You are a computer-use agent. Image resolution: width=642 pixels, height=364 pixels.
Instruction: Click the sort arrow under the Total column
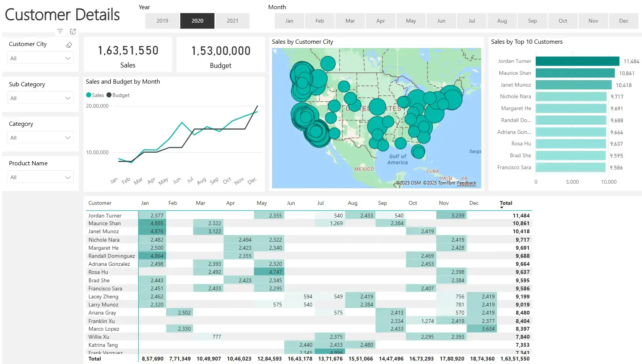[502, 208]
